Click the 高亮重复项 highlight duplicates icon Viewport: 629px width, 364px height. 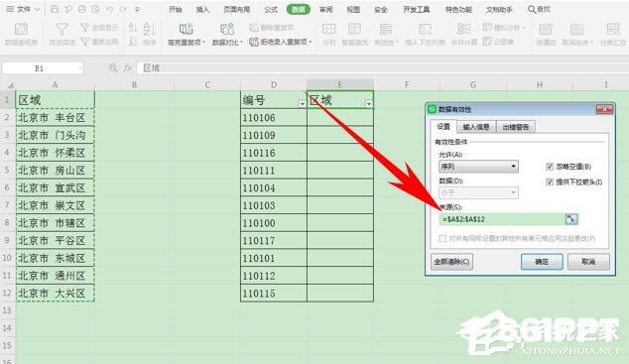[x=186, y=29]
